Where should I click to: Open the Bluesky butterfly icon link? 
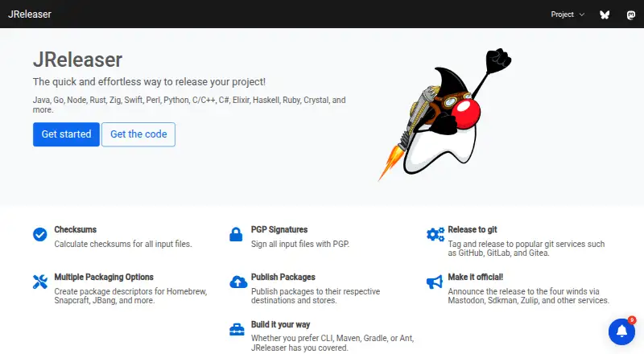click(605, 14)
